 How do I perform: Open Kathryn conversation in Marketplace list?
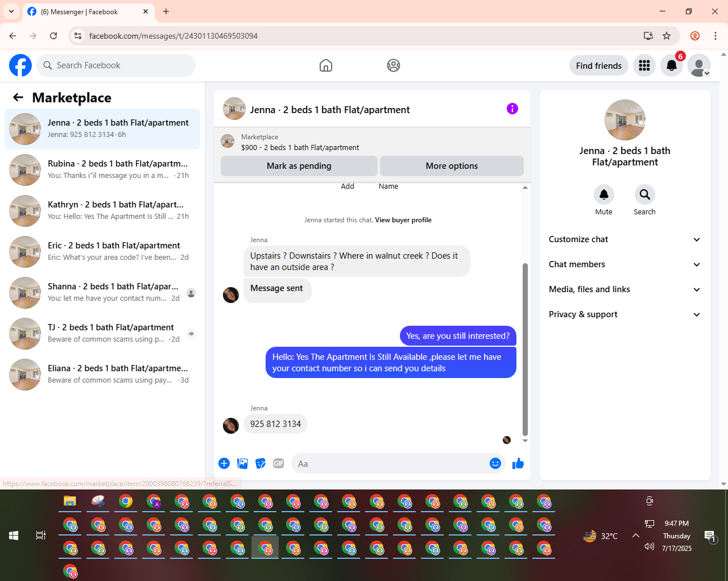(102, 211)
